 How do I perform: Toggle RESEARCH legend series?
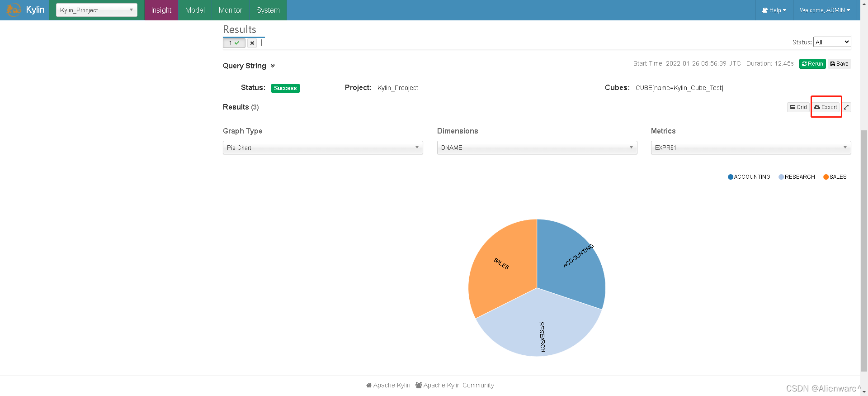[x=797, y=177]
